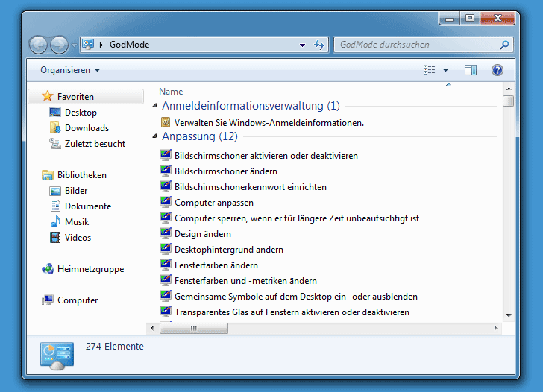Click the Forward navigation arrow button
Image resolution: width=543 pixels, height=392 pixels.
click(59, 45)
